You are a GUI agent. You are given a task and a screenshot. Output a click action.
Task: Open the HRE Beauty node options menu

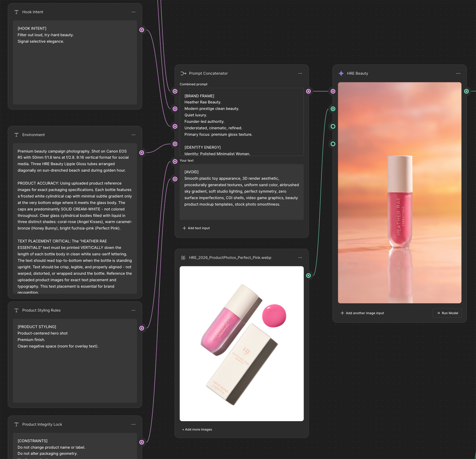pyautogui.click(x=458, y=73)
